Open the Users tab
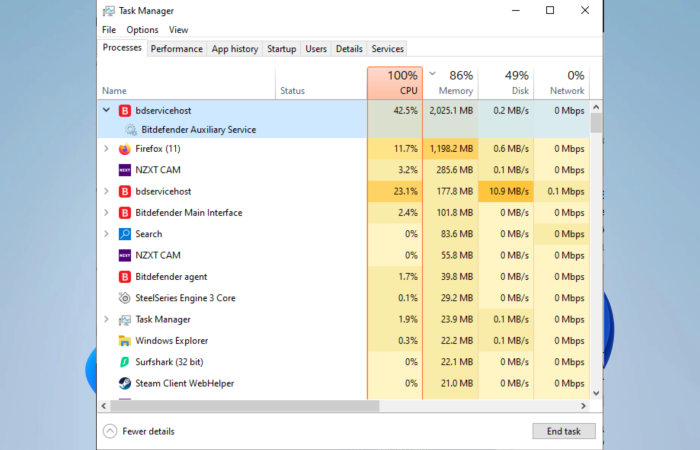Image resolution: width=700 pixels, height=450 pixels. (316, 49)
